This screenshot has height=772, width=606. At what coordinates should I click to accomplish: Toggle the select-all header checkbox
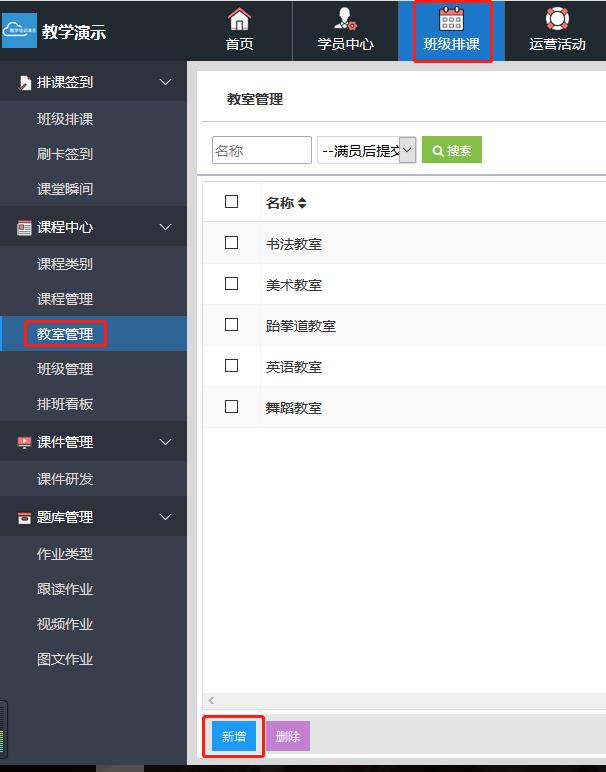pos(232,202)
